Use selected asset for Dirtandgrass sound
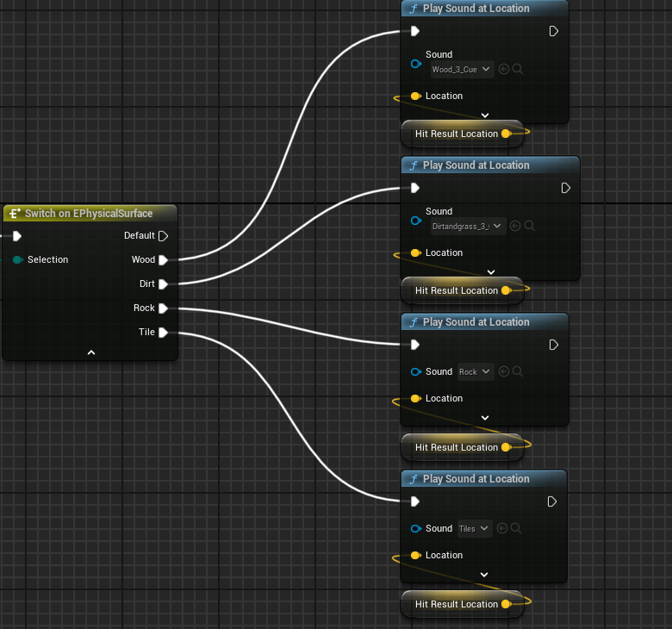Viewport: 672px width, 629px height. click(515, 226)
